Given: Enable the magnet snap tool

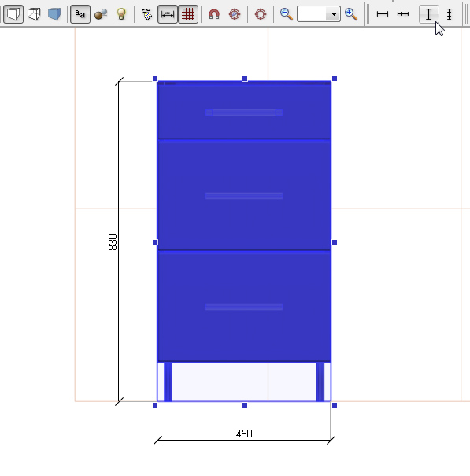Looking at the screenshot, I should point(214,14).
